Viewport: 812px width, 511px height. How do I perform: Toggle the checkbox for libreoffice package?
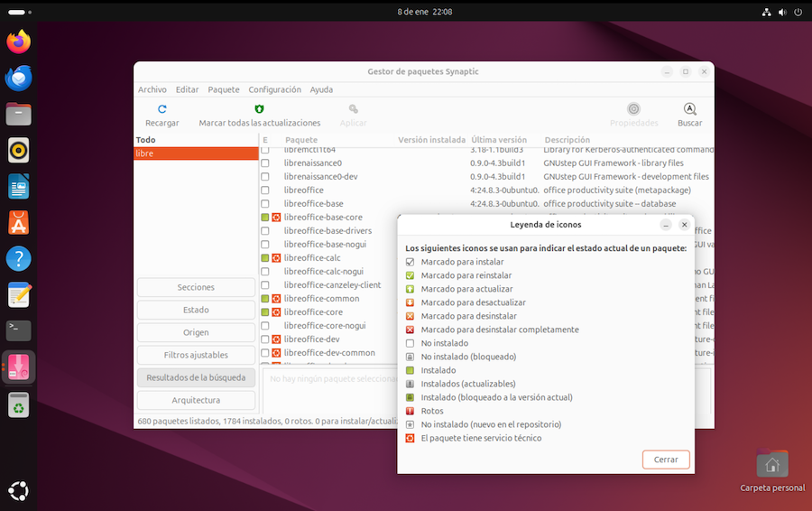(265, 190)
